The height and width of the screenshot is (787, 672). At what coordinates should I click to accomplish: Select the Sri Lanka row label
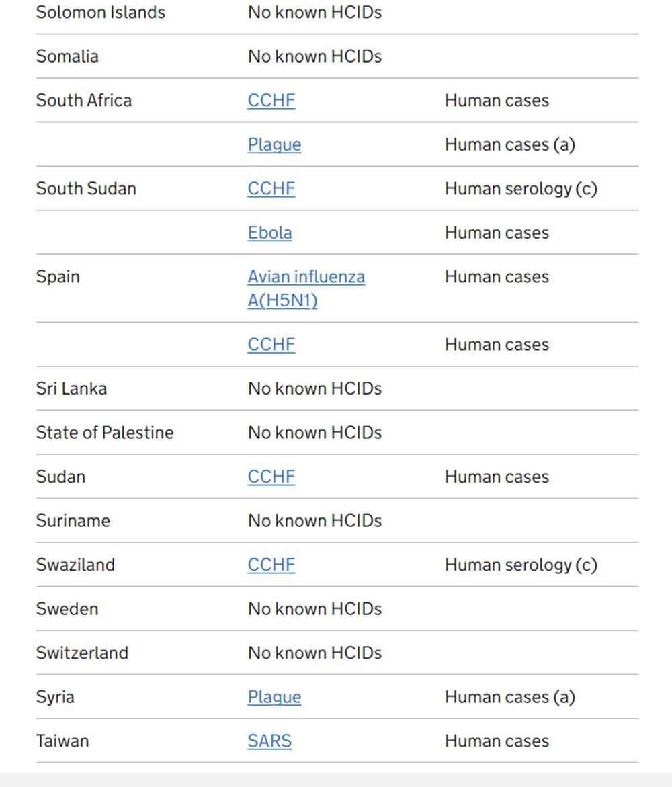(x=71, y=389)
